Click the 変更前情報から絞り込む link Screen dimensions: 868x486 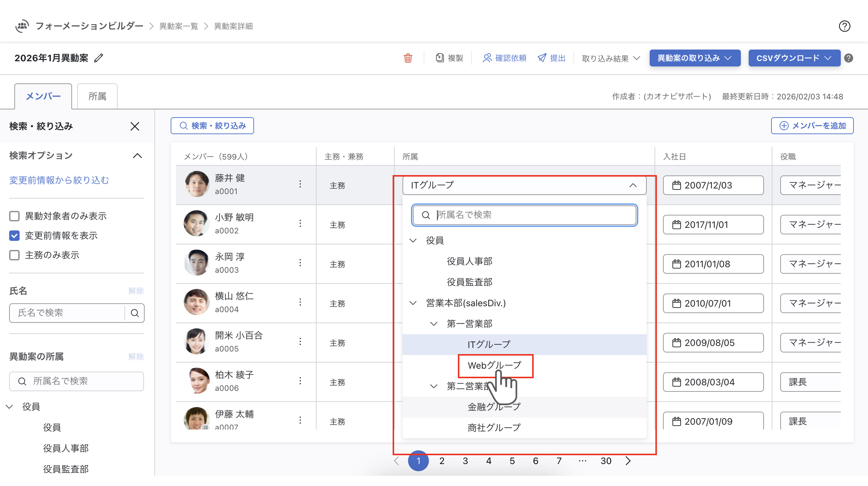pos(59,180)
